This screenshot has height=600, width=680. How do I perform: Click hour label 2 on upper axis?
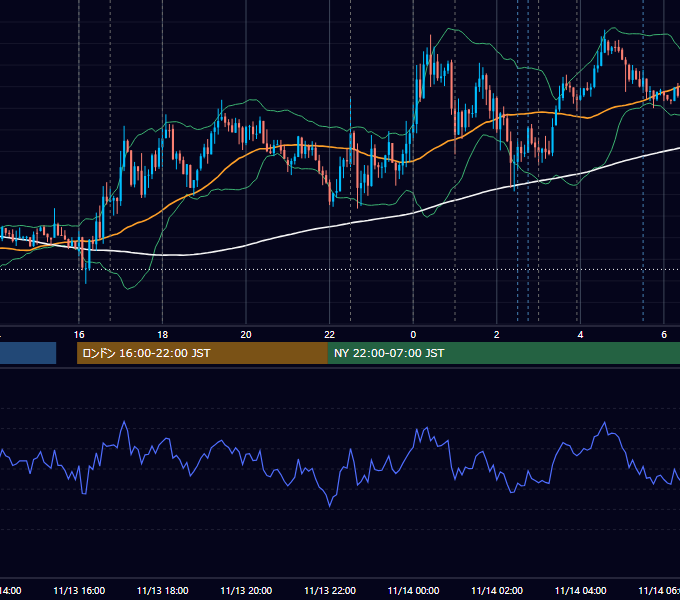click(x=497, y=335)
